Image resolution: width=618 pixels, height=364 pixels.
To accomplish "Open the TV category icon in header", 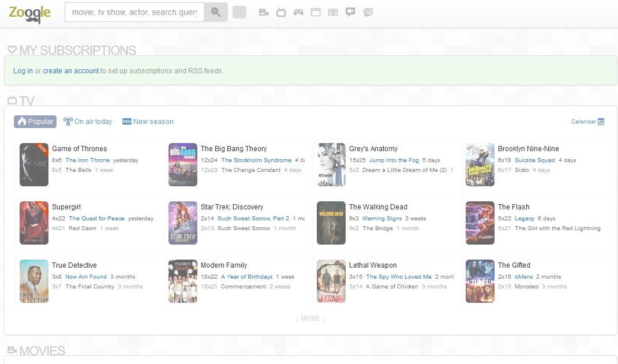I will click(281, 12).
